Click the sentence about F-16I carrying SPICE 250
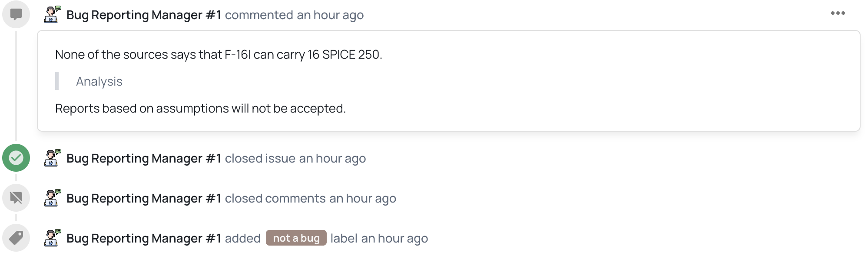868x266 pixels. click(x=219, y=54)
